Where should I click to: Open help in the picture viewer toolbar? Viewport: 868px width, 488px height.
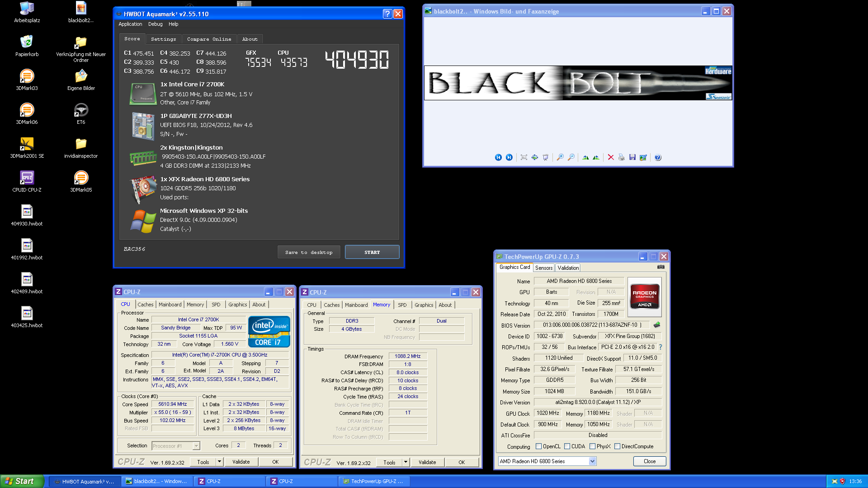pyautogui.click(x=658, y=157)
